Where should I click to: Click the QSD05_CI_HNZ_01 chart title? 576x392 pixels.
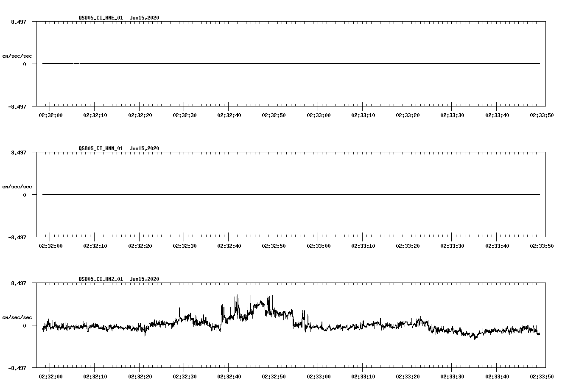119,279
